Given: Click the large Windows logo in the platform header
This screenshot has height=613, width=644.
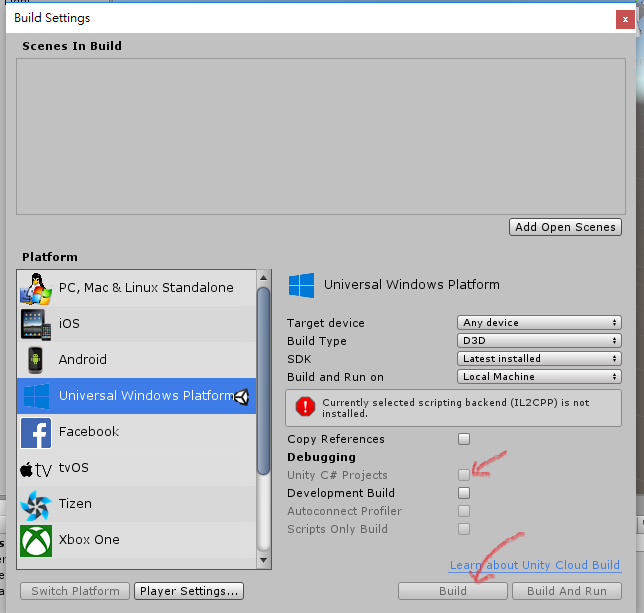Looking at the screenshot, I should tap(301, 285).
